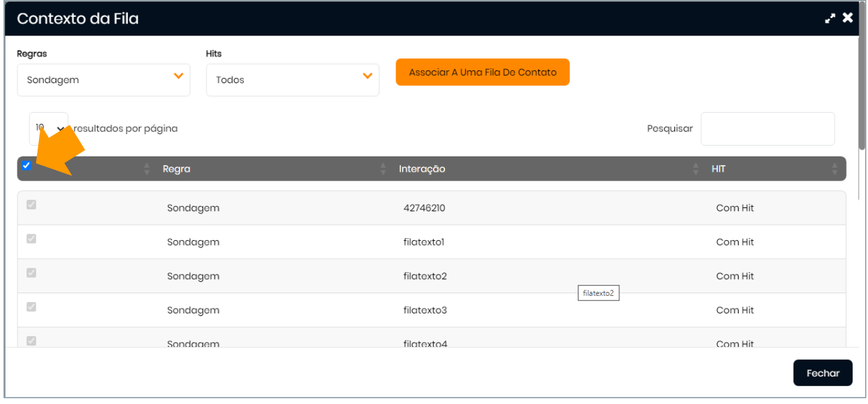Click sort arrows beside the select-all checkbox
868x404 pixels.
coord(147,169)
